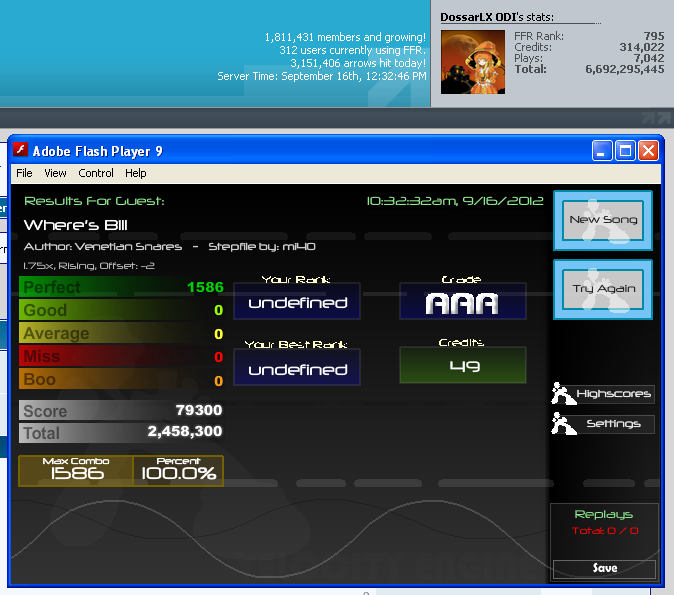Click the green Perfect score bar
The width and height of the screenshot is (674, 595).
pyautogui.click(x=121, y=287)
